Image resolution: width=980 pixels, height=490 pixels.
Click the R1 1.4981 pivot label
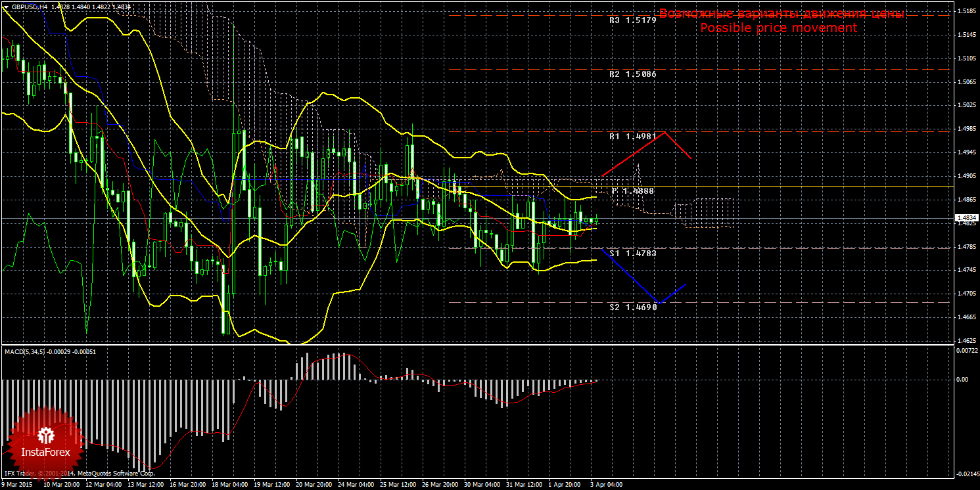632,137
